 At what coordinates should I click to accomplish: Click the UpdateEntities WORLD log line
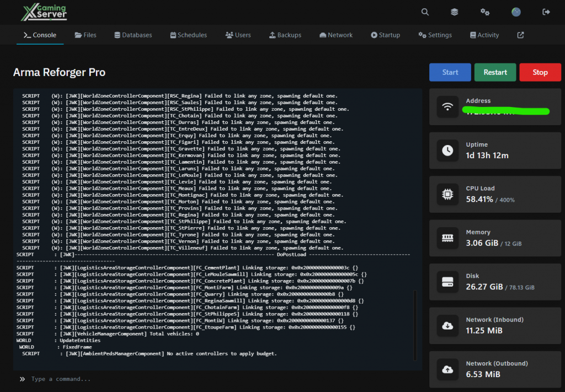click(x=58, y=340)
